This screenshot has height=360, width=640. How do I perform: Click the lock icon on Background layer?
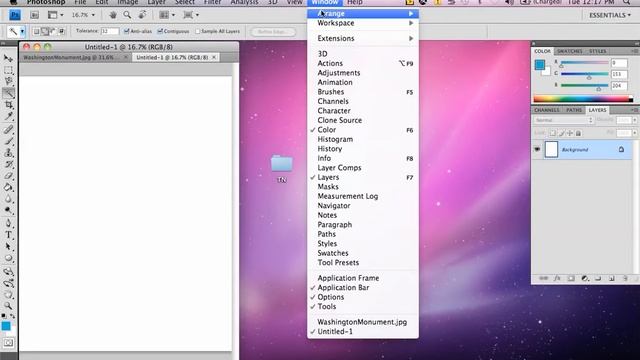(621, 149)
